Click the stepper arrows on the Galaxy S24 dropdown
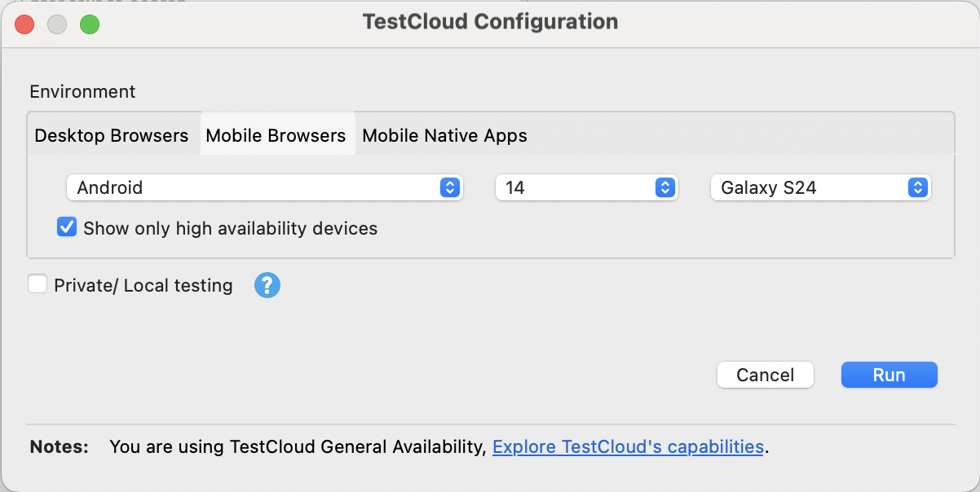This screenshot has height=492, width=980. [920, 187]
